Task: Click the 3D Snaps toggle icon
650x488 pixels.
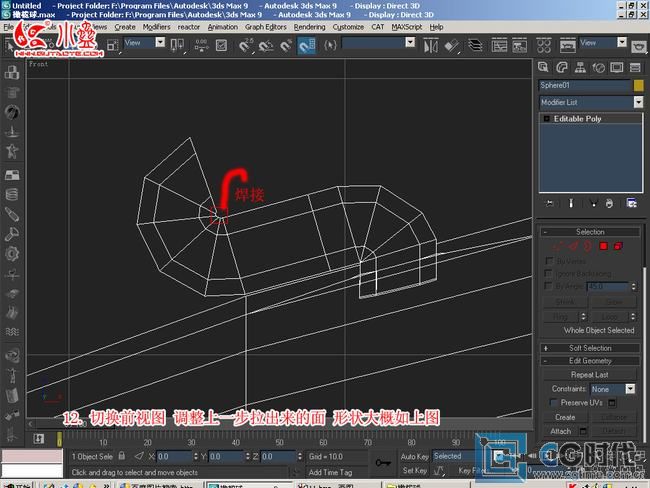Action: 245,45
